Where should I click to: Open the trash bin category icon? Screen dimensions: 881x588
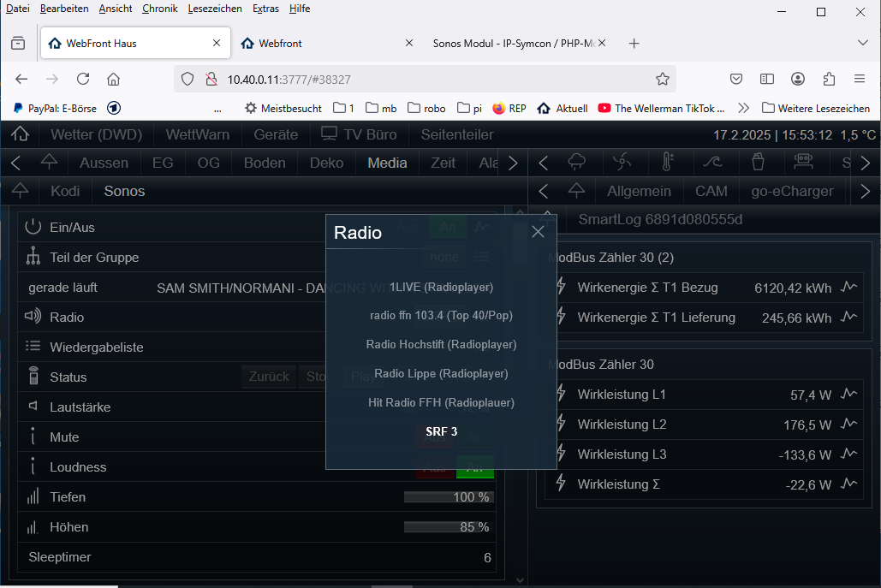point(758,163)
